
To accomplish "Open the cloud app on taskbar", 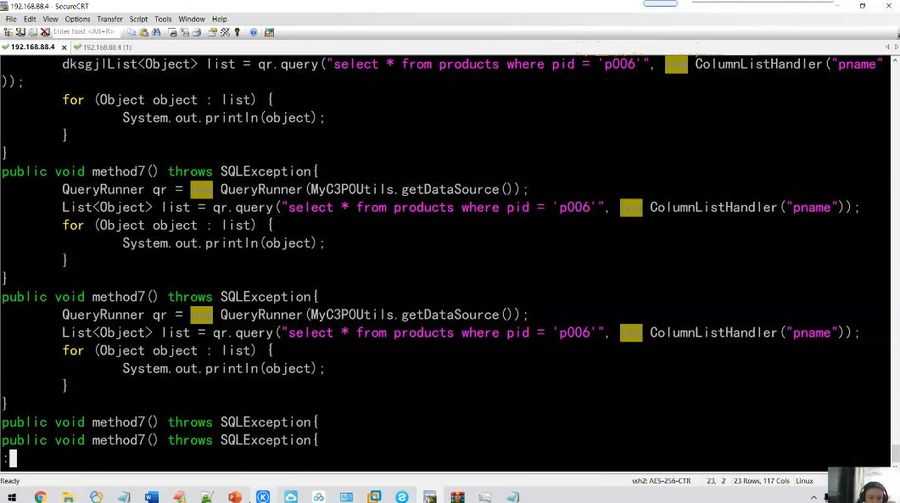I will pyautogui.click(x=290, y=497).
